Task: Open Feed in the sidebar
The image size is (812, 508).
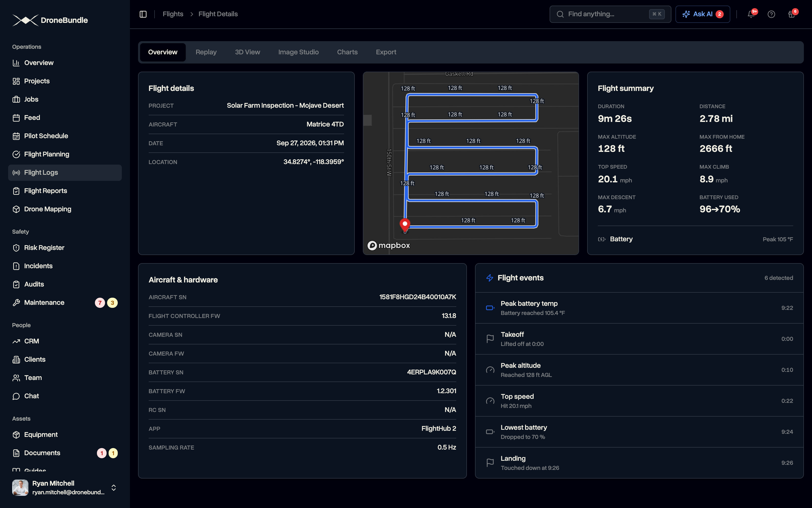Action: [x=65, y=118]
